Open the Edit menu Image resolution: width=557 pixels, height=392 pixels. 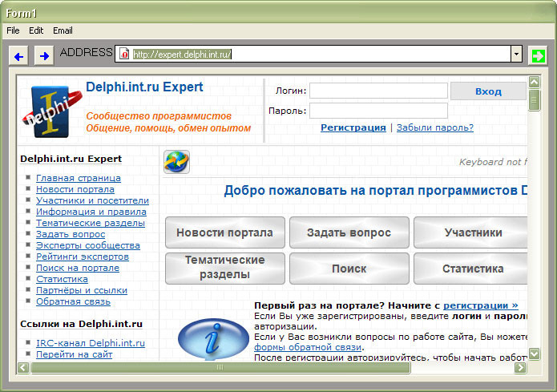(x=36, y=30)
